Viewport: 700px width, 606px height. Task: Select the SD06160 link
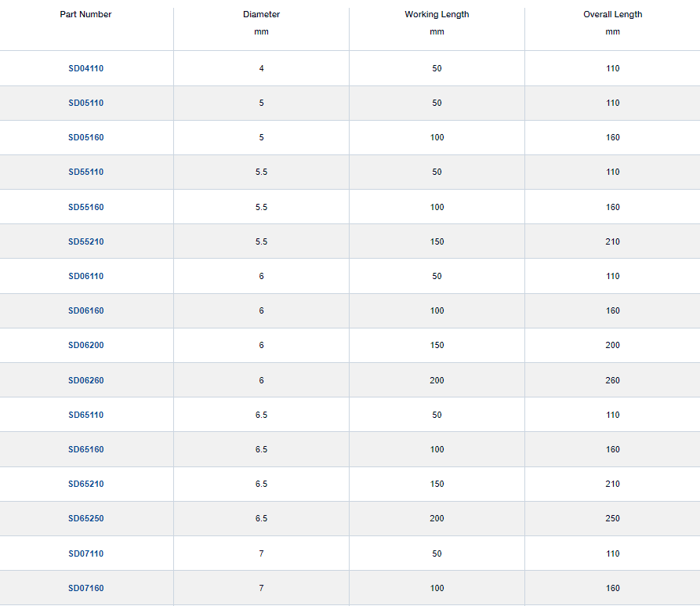[x=85, y=310]
